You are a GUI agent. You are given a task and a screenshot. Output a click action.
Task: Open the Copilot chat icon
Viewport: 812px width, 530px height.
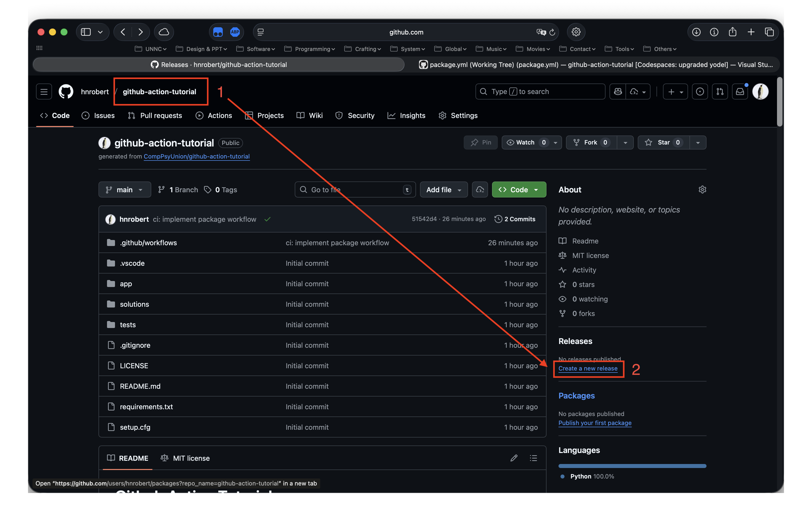click(618, 91)
